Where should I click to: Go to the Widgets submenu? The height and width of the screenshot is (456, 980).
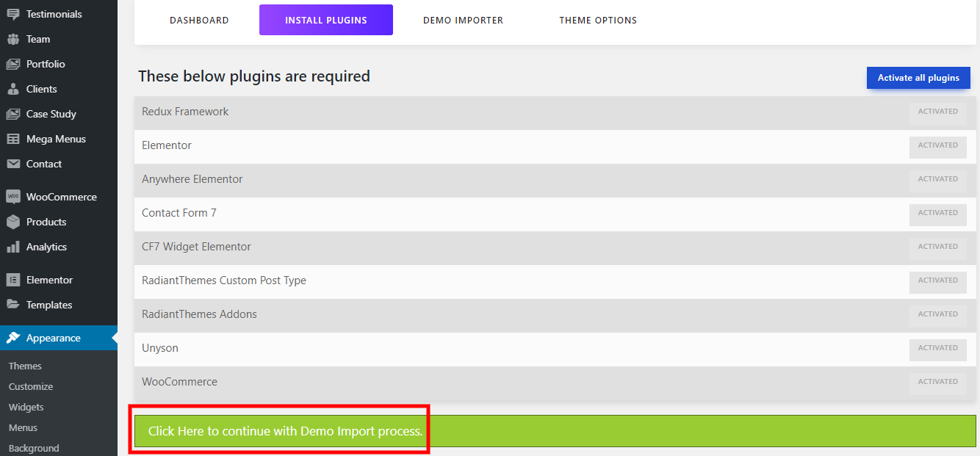26,407
